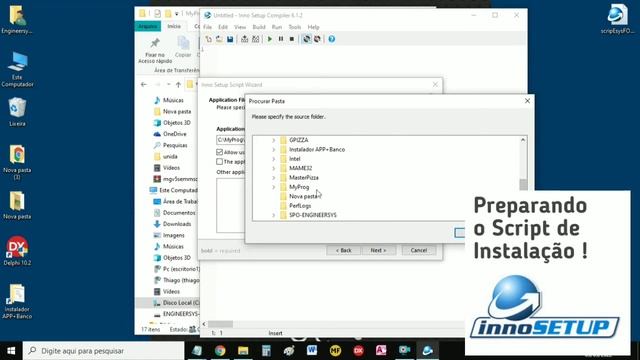The width and height of the screenshot is (640, 360).
Task: Open Google Chrome from the taskbar
Action: [x=220, y=351]
